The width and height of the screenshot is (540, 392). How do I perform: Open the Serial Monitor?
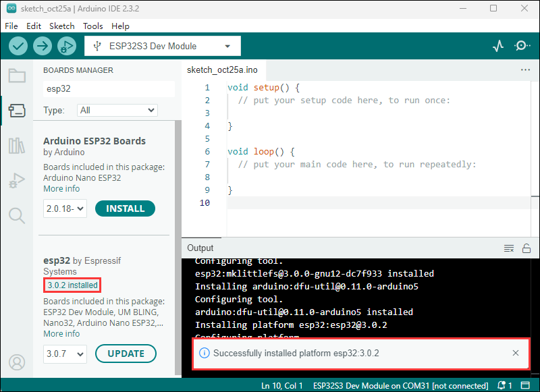(x=522, y=46)
